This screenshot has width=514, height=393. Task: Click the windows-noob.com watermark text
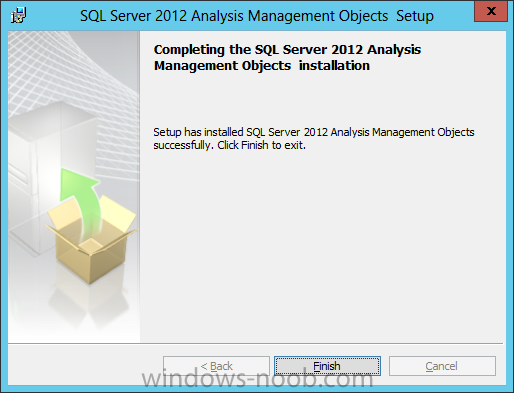tap(257, 379)
